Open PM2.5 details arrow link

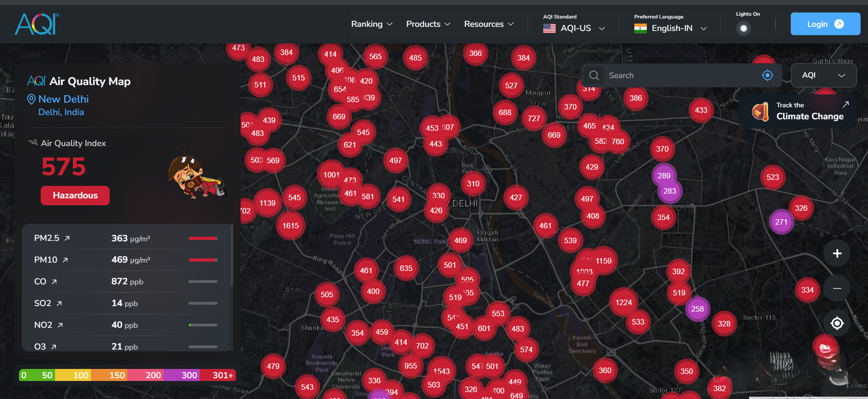(67, 238)
